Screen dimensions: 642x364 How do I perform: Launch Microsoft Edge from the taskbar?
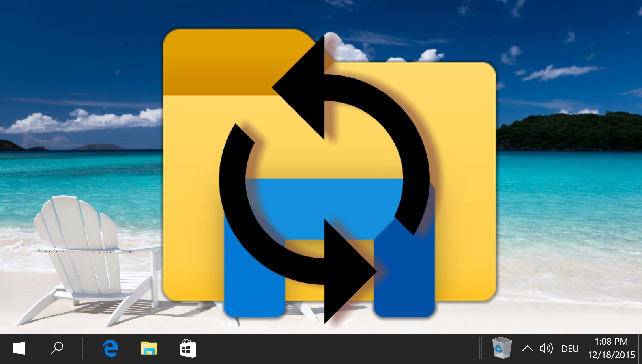[110, 349]
